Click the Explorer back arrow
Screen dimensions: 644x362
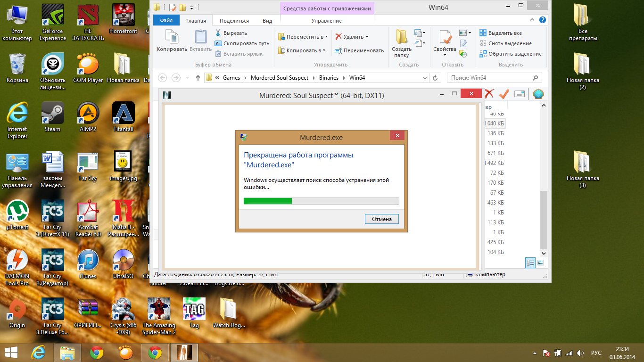(x=162, y=78)
